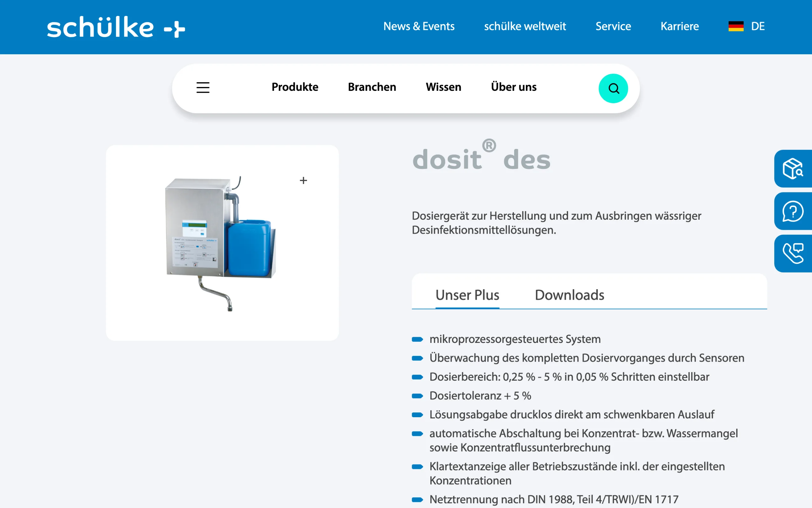Click 'Netztrennung nach DIN 1988' text
The width and height of the screenshot is (812, 508).
click(x=553, y=499)
